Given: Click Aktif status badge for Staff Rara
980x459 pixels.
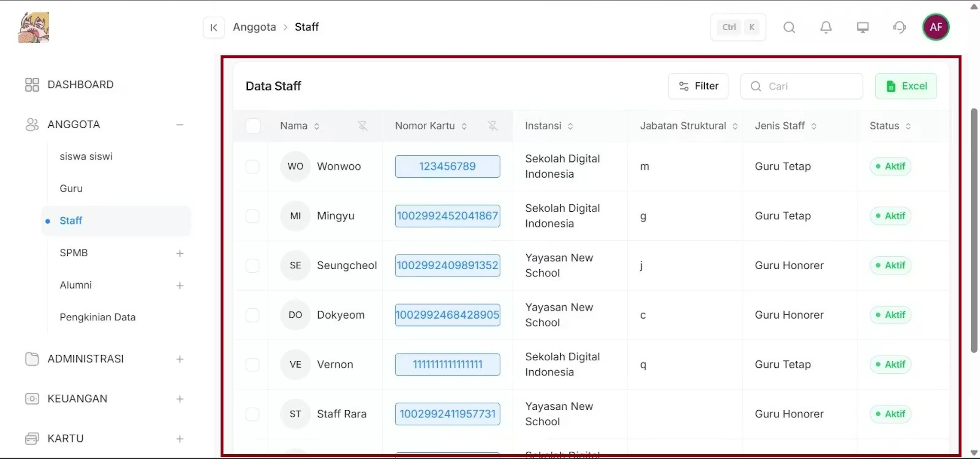Looking at the screenshot, I should (x=890, y=414).
